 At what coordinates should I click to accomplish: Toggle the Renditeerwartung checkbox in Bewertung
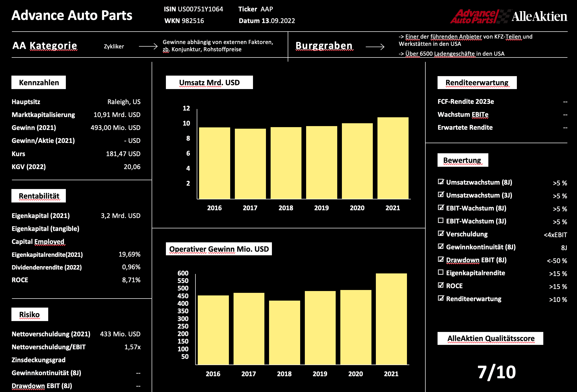[441, 298]
